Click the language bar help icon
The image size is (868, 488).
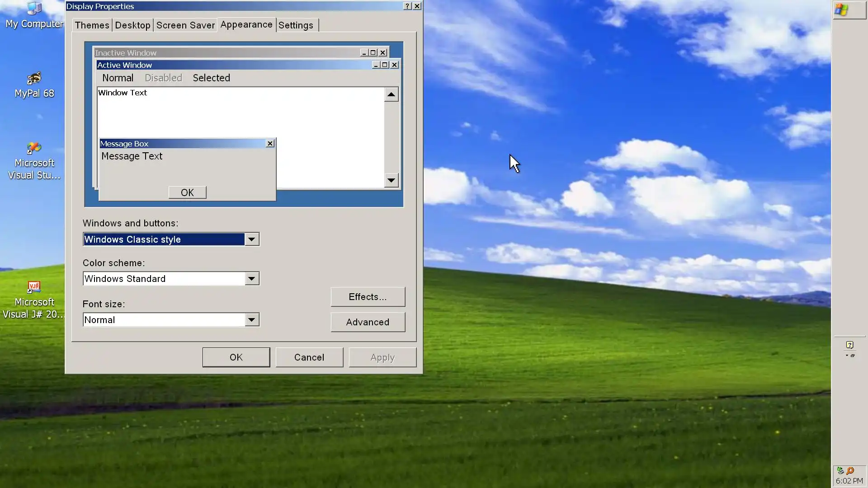coord(850,345)
